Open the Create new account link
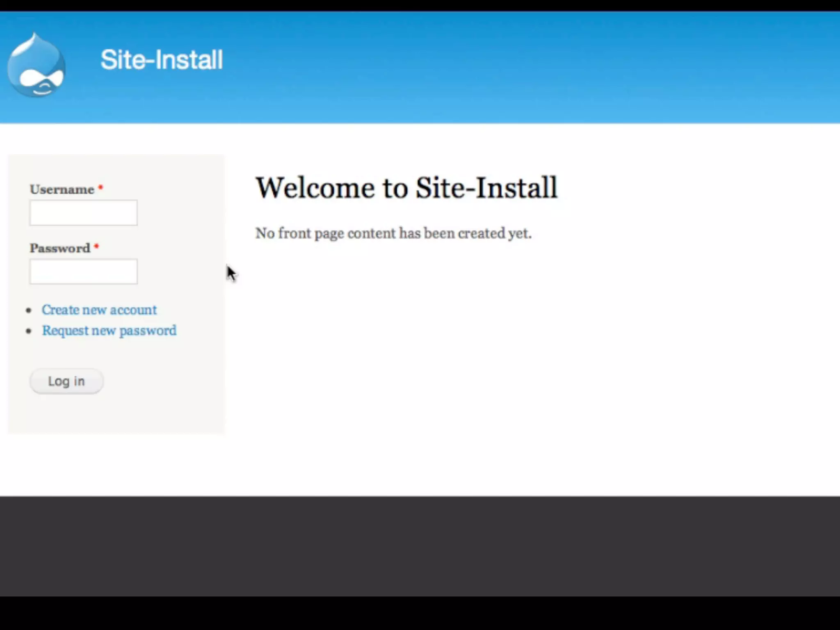 pyautogui.click(x=99, y=310)
